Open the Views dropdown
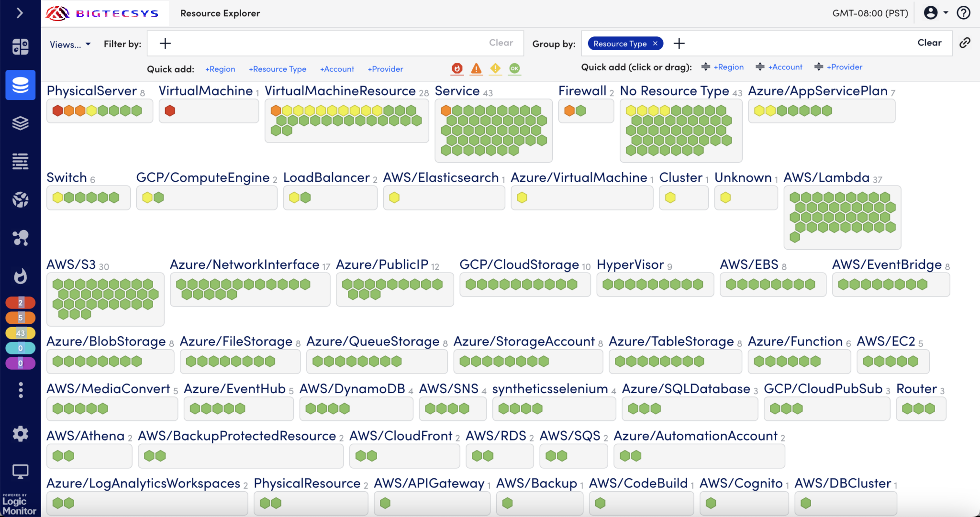Screen dimensions: 980x517 pos(70,44)
